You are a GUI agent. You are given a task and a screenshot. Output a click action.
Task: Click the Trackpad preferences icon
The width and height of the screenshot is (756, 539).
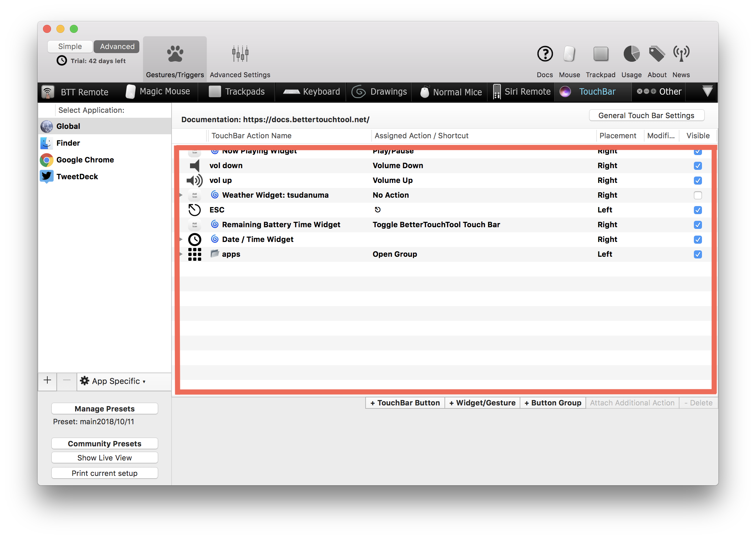[601, 54]
